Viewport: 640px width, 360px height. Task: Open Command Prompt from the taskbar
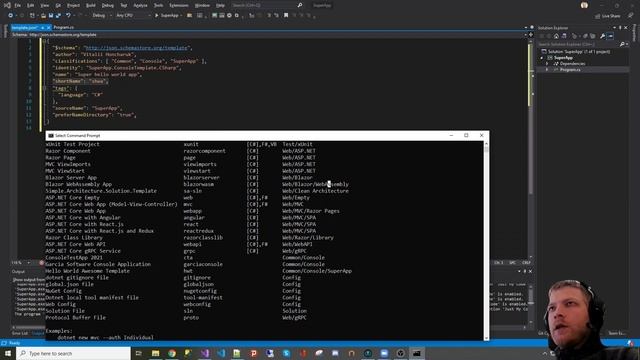[x=416, y=353]
